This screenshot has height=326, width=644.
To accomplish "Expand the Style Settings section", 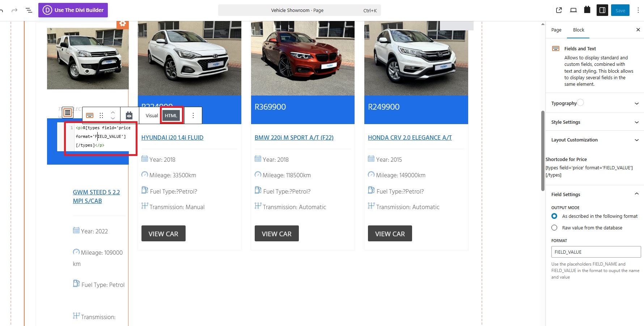I will click(595, 122).
